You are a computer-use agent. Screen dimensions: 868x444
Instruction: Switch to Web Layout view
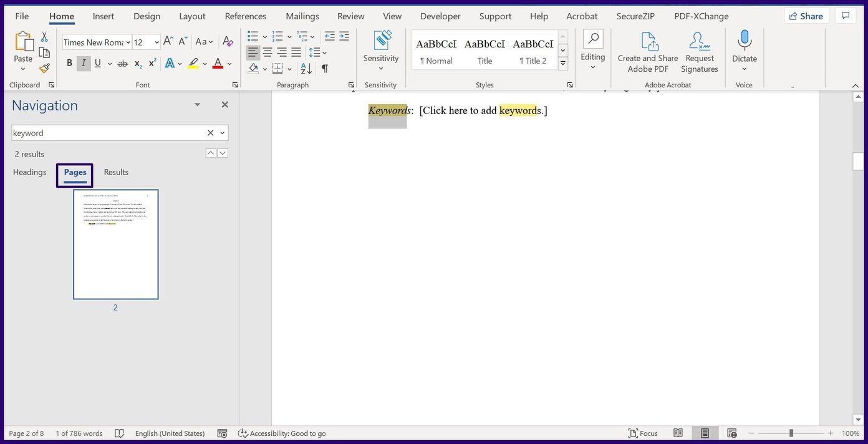pos(732,433)
